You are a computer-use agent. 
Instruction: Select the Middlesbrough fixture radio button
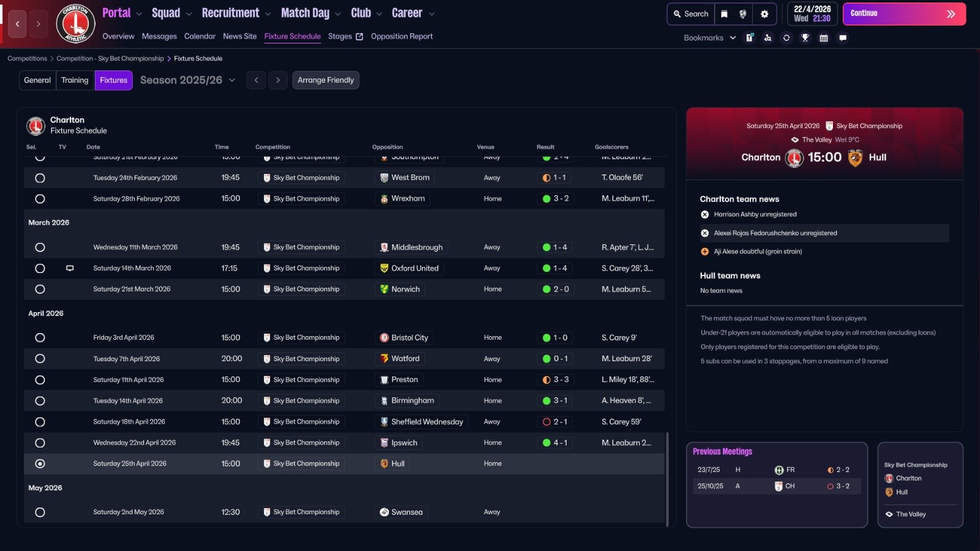(40, 247)
